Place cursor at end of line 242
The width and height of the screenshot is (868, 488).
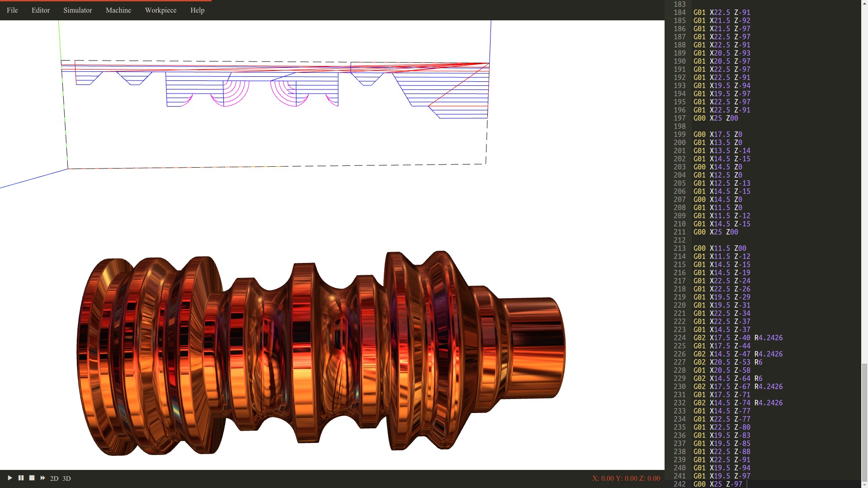[747, 484]
